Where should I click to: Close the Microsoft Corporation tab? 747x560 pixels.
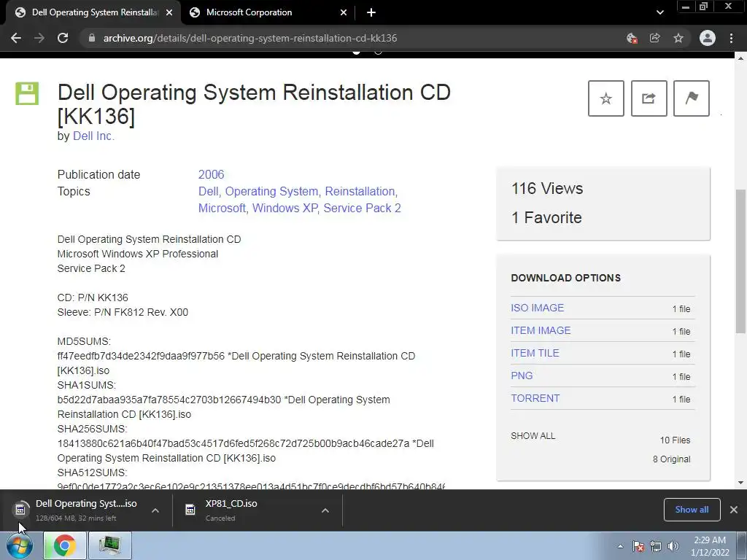click(344, 13)
